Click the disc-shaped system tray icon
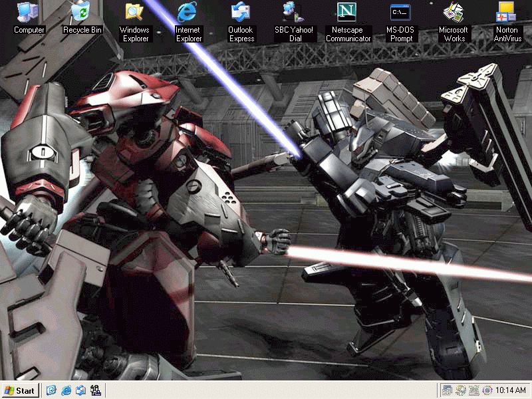This screenshot has height=399, width=532. (461, 390)
